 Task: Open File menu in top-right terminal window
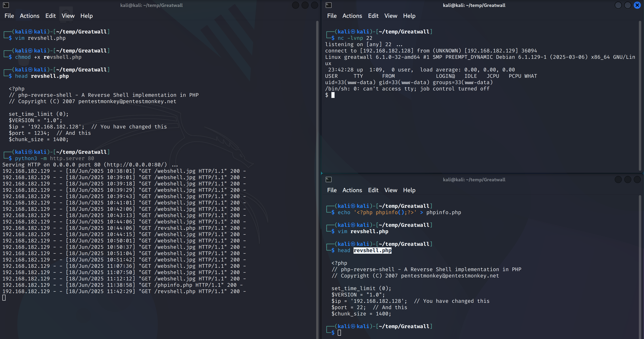pos(332,16)
